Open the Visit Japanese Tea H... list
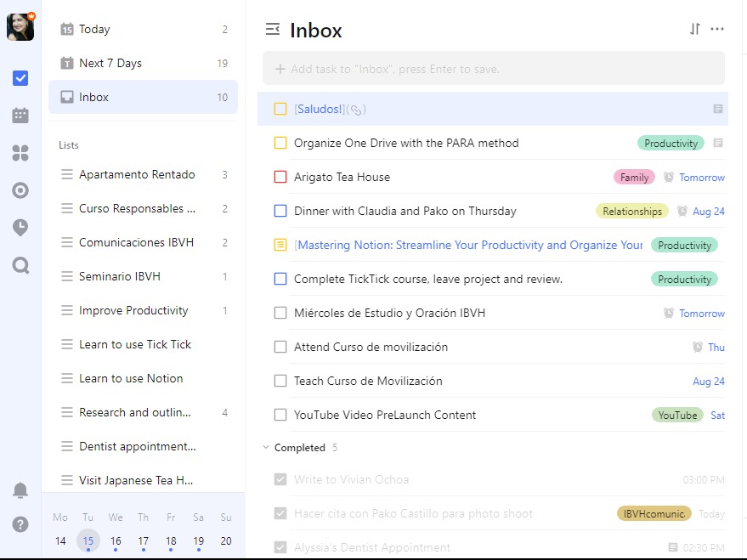This screenshot has width=747, height=560. tap(143, 480)
